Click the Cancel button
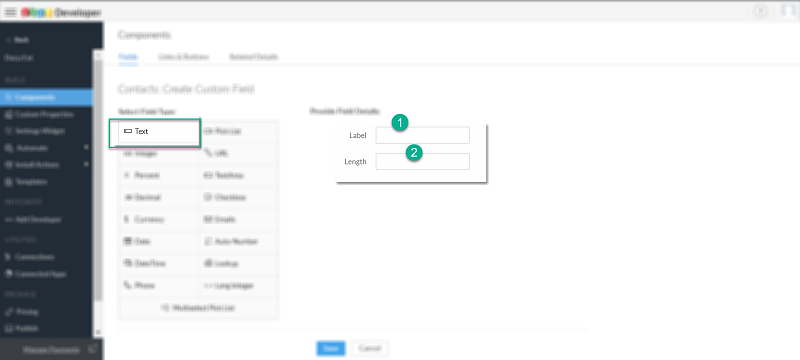 coord(370,348)
